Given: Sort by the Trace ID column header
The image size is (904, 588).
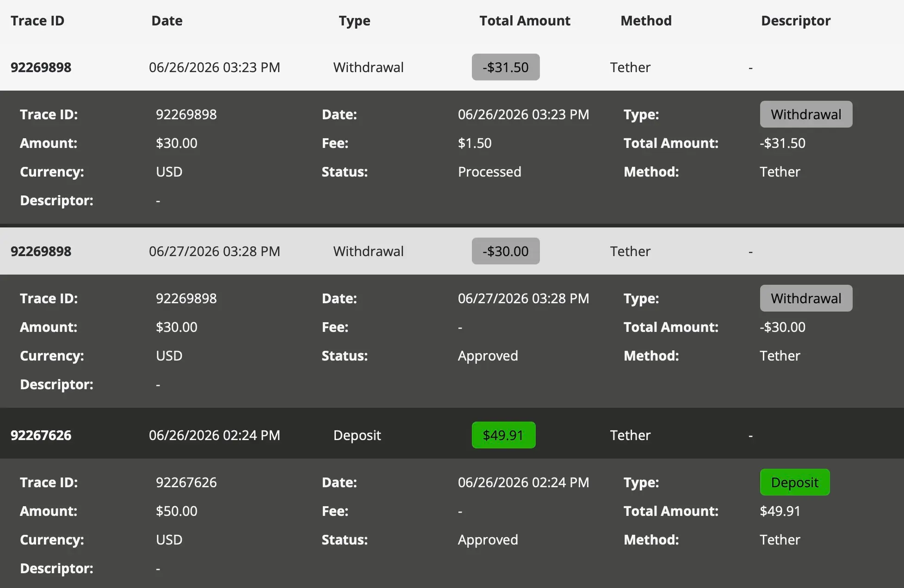Looking at the screenshot, I should [37, 21].
